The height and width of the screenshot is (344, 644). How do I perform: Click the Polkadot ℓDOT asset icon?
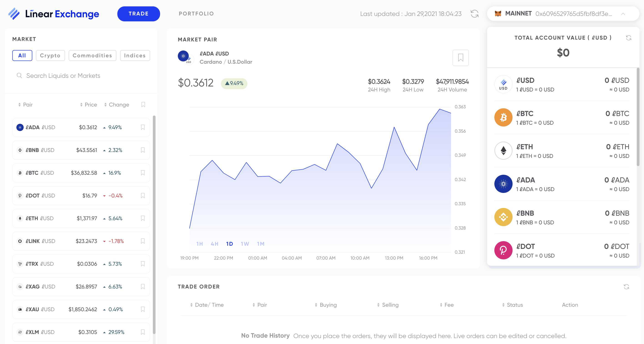tap(503, 250)
